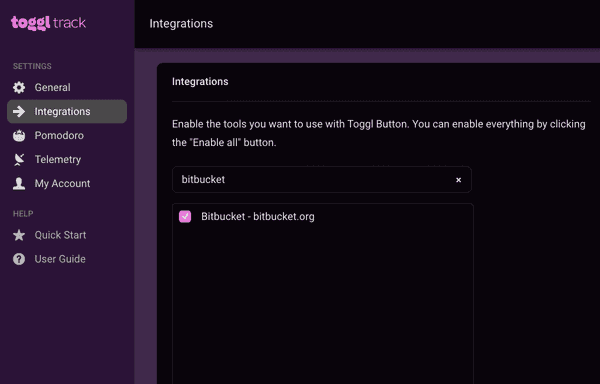600x384 pixels.
Task: Click the Pomodoro tomato icon
Action: click(x=19, y=135)
